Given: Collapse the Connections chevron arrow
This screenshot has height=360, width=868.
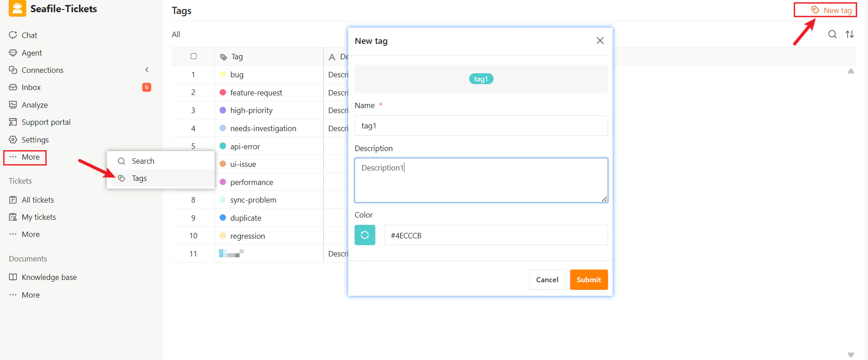Looking at the screenshot, I should click(x=147, y=70).
